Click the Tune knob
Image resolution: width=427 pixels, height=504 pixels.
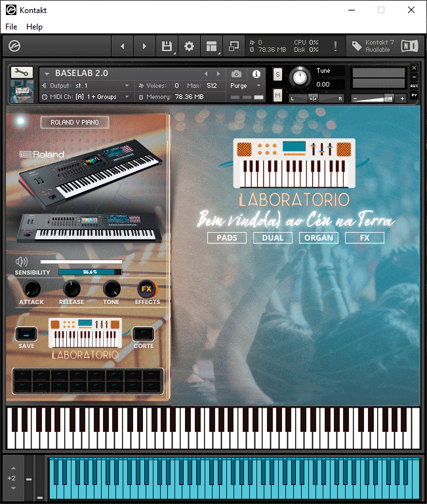[x=300, y=77]
